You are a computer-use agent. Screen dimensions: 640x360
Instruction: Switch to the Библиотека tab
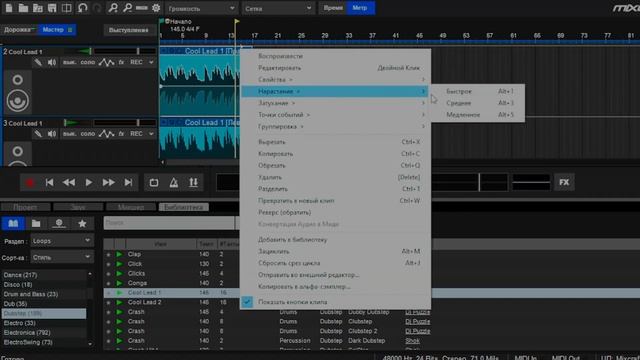pyautogui.click(x=184, y=207)
